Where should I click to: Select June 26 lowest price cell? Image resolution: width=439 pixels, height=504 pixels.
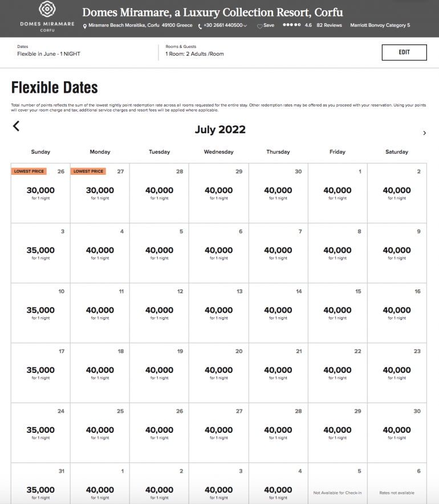pyautogui.click(x=40, y=193)
